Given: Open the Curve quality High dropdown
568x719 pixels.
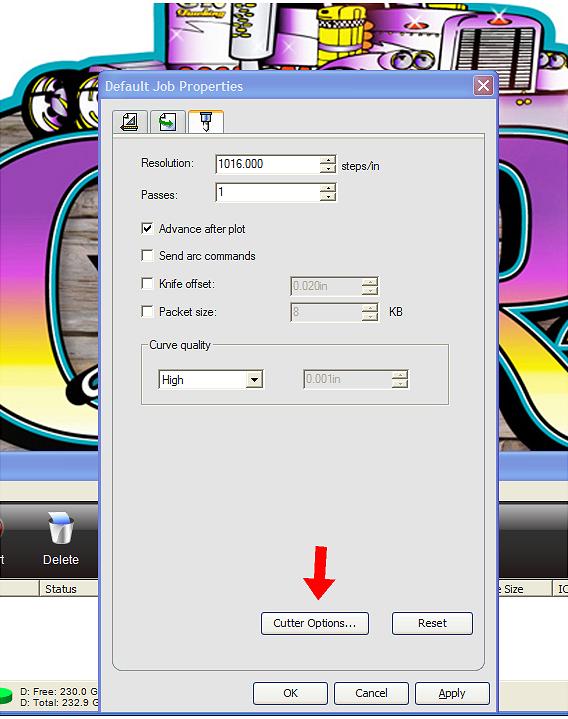Looking at the screenshot, I should 254,380.
